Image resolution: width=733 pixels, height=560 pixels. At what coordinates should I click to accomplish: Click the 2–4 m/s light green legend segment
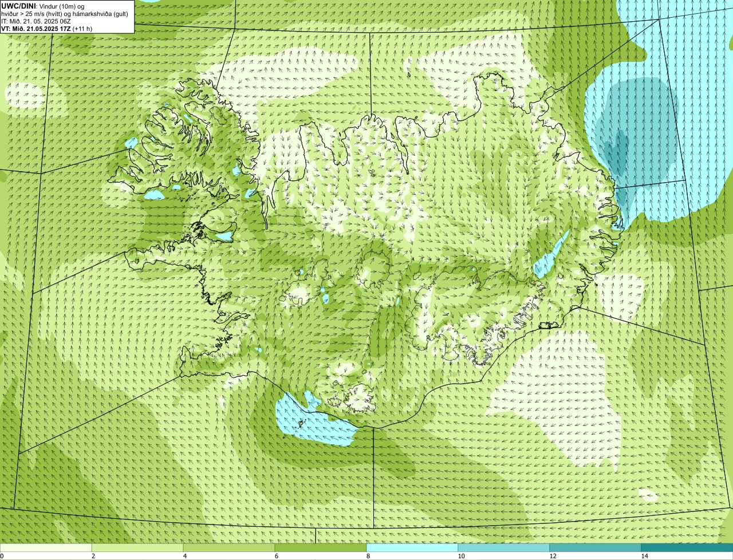click(x=137, y=547)
